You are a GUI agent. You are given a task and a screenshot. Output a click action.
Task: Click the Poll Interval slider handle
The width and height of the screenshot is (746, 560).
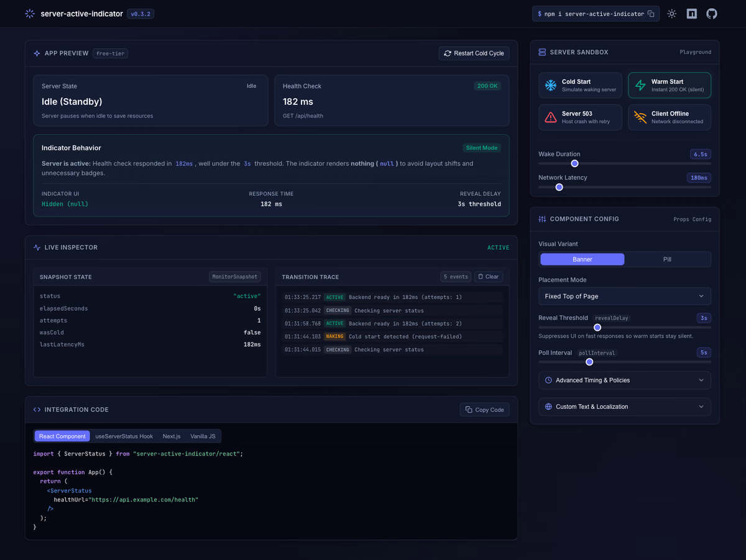pyautogui.click(x=589, y=362)
